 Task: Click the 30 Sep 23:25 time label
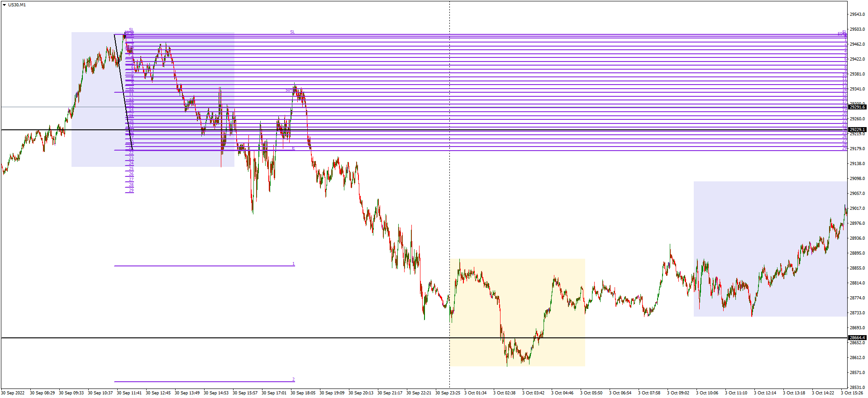pyautogui.click(x=448, y=393)
